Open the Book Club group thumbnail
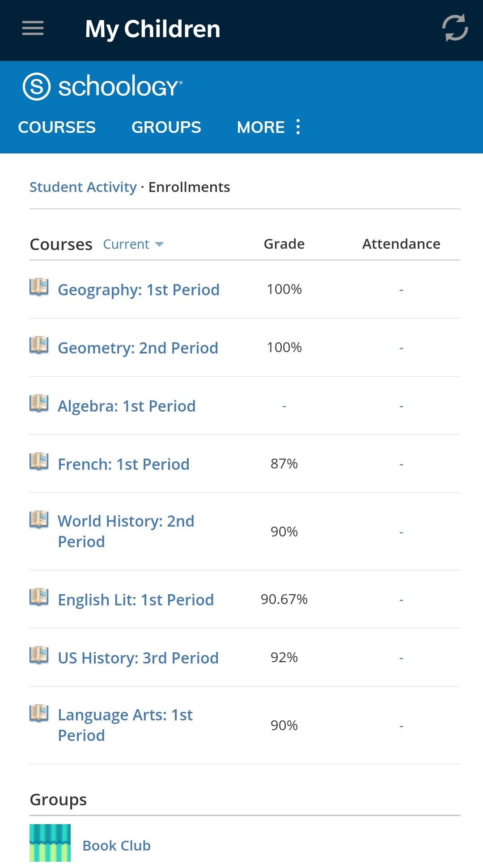This screenshot has width=483, height=868. coord(50,843)
